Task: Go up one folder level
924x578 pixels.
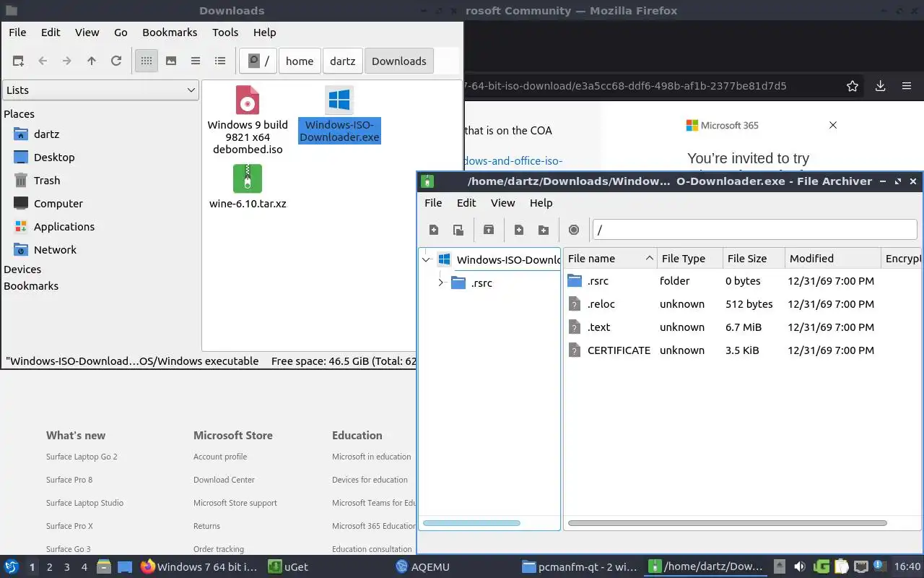Action: point(92,61)
